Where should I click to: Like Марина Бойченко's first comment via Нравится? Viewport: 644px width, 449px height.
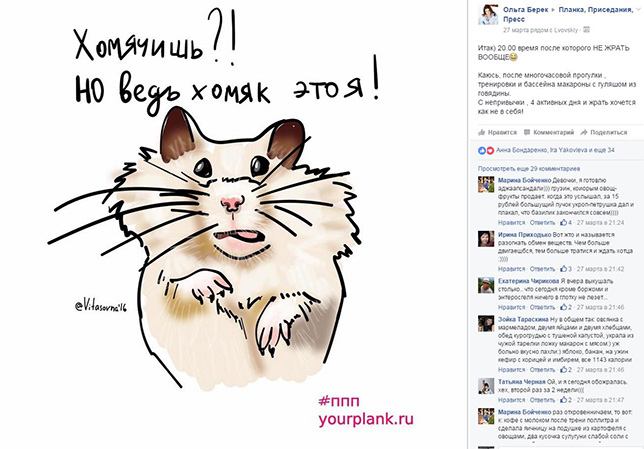pos(511,223)
